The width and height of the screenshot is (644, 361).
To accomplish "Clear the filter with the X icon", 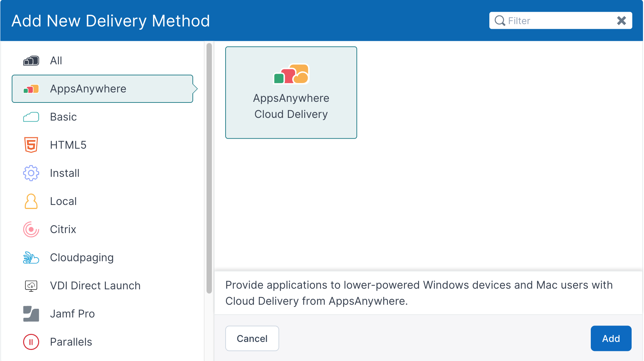I will pyautogui.click(x=622, y=21).
